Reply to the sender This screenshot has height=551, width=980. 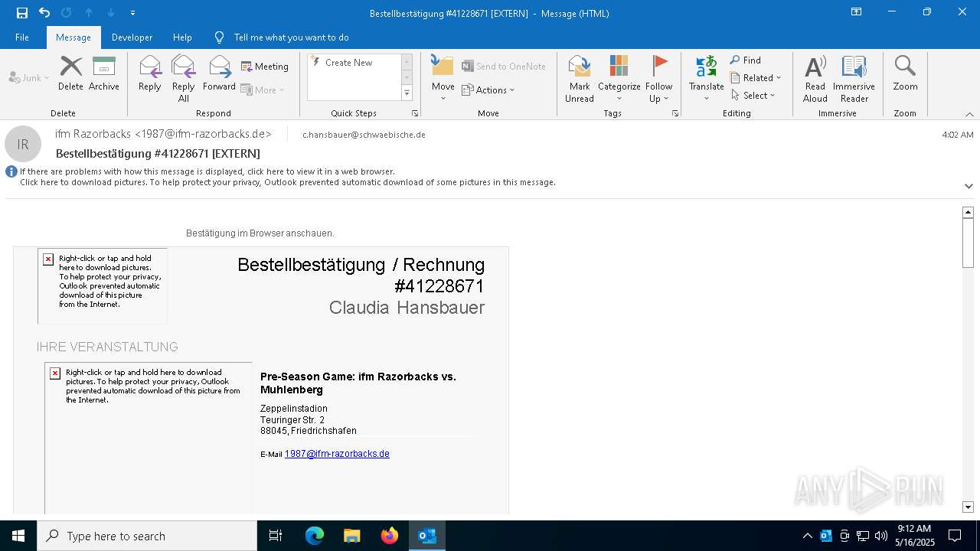[x=150, y=74]
